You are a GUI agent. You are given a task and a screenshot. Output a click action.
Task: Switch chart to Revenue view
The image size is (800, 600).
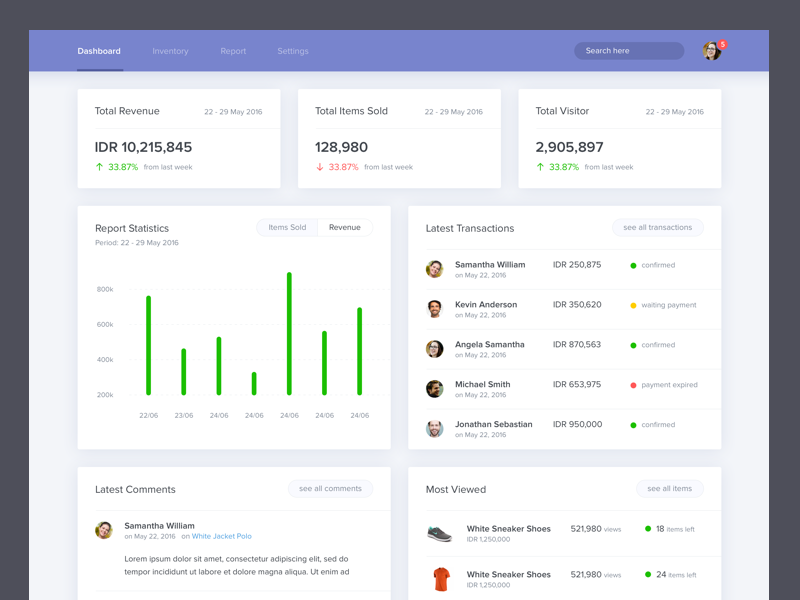click(x=345, y=228)
